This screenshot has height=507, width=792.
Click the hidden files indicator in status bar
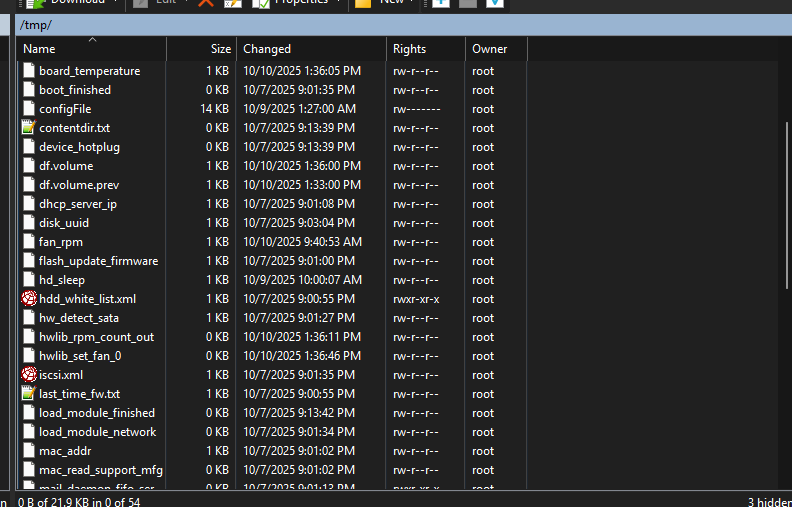[x=770, y=502]
